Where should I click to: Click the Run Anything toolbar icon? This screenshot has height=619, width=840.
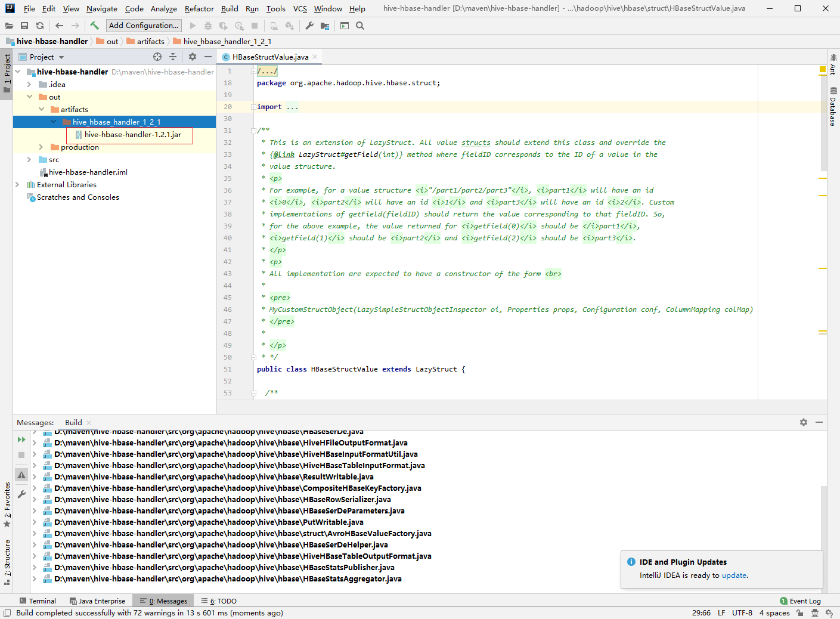[345, 26]
